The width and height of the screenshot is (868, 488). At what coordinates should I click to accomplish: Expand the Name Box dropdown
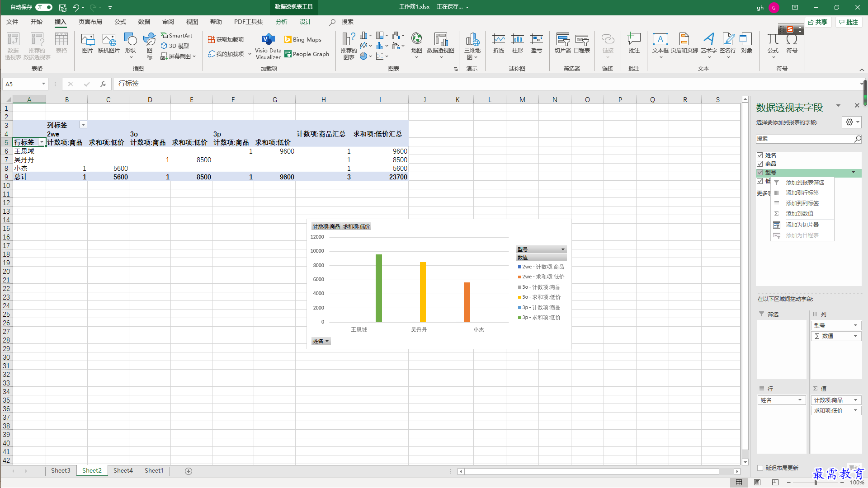pyautogui.click(x=43, y=84)
